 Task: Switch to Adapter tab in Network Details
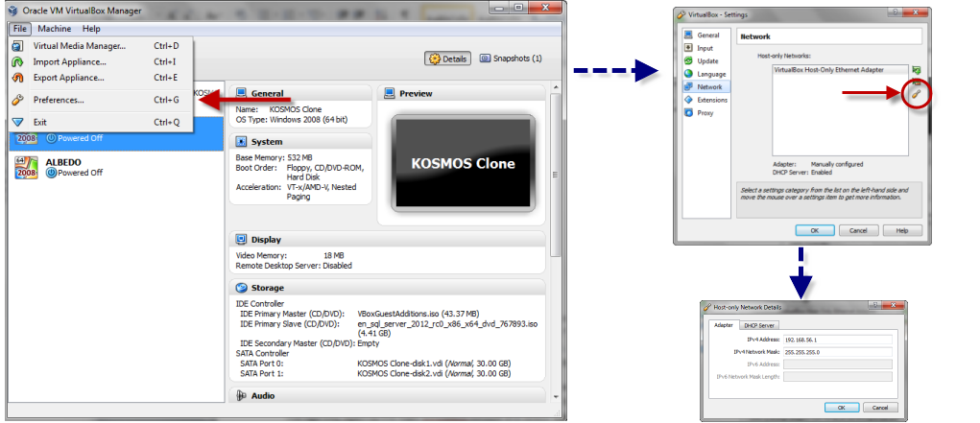click(x=724, y=325)
